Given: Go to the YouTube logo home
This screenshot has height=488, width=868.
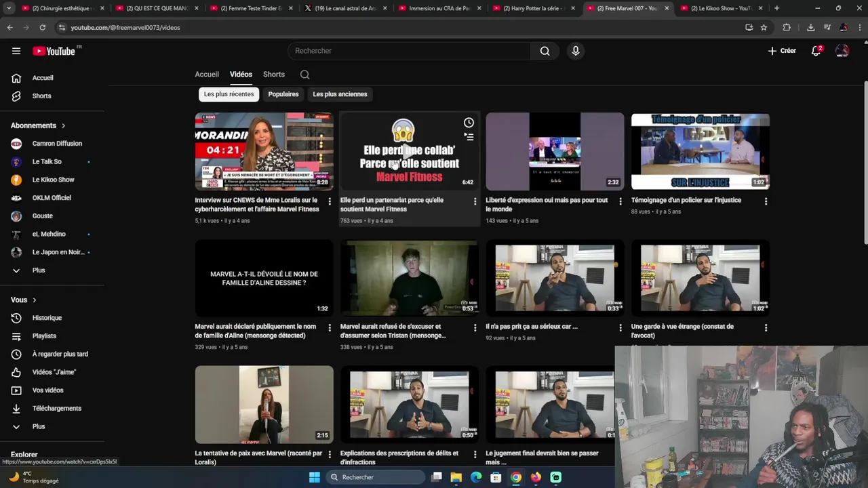Looking at the screenshot, I should 54,51.
